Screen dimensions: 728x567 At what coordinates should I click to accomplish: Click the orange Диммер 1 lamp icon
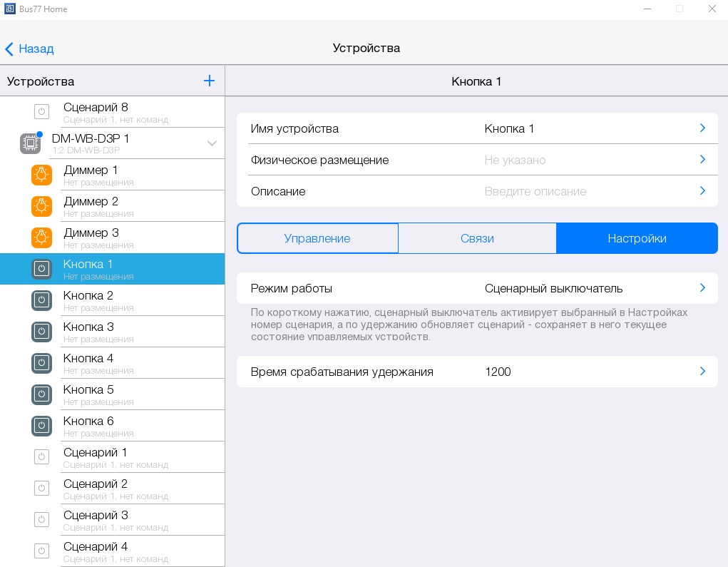[41, 175]
